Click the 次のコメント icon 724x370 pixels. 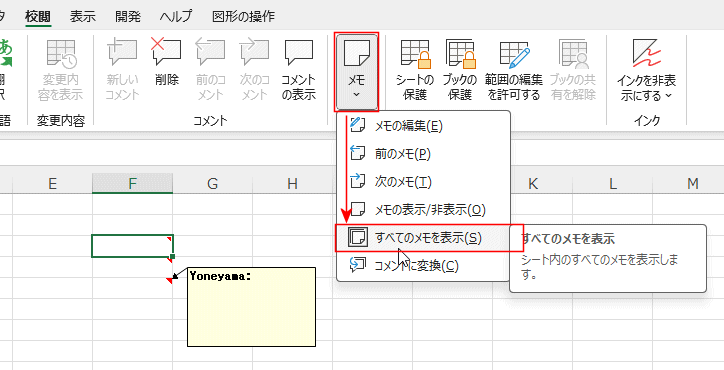click(255, 69)
